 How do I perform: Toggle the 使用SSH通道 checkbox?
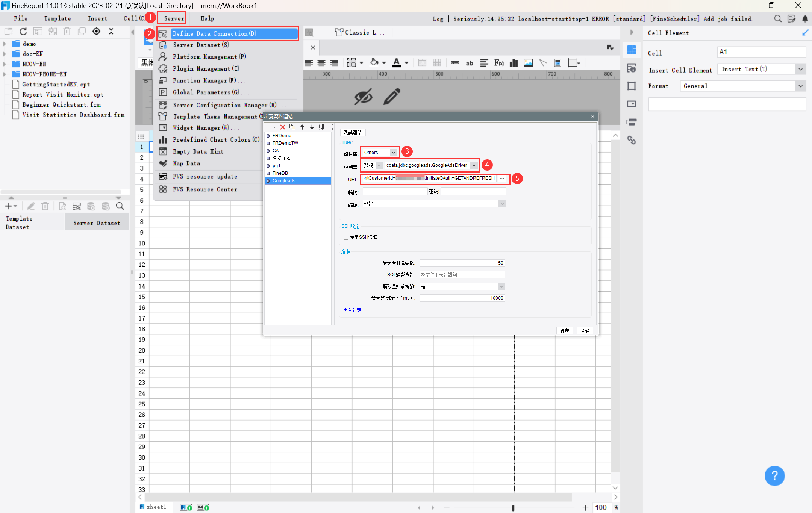tap(346, 237)
